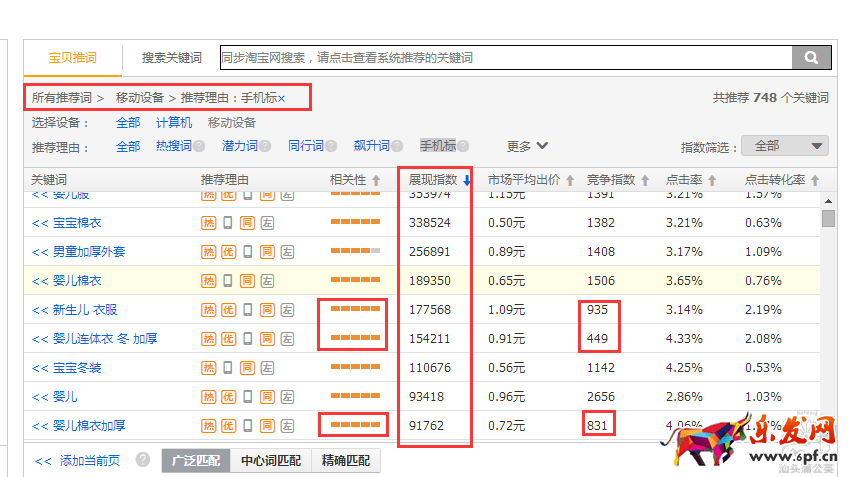Image resolution: width=848 pixels, height=477 pixels.
Task: Select 精确匹配 match mode
Action: coord(345,461)
